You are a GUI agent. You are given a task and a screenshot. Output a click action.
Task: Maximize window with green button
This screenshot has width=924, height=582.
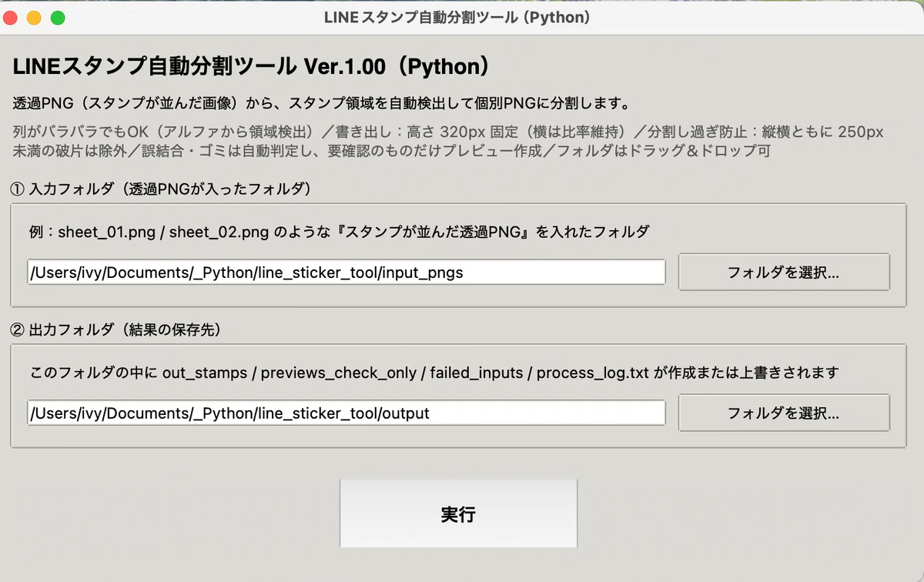pos(58,17)
